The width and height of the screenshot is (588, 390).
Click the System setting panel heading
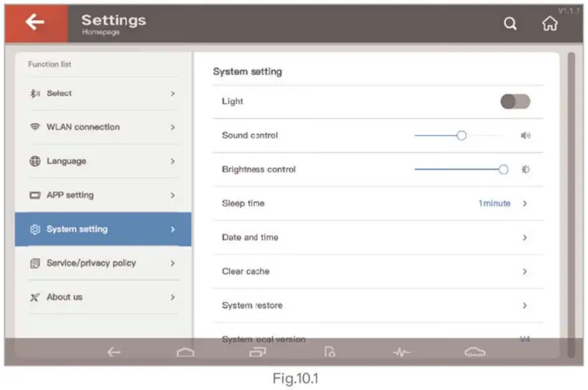point(248,71)
